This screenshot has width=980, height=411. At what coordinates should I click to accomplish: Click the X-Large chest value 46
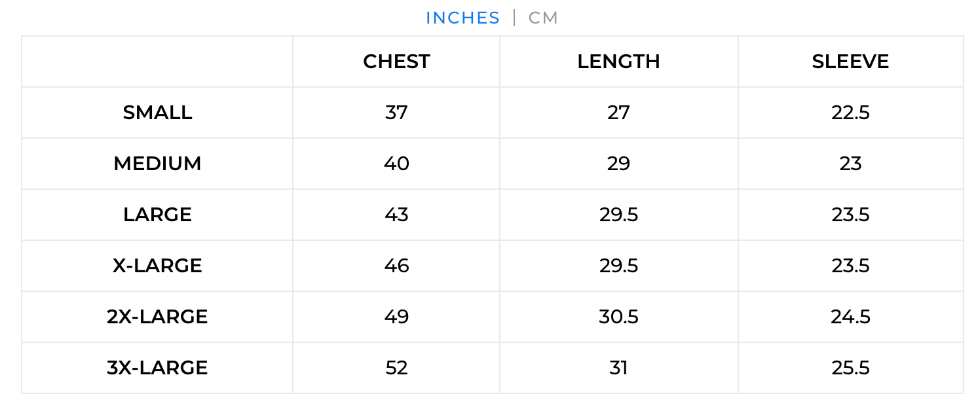[396, 266]
